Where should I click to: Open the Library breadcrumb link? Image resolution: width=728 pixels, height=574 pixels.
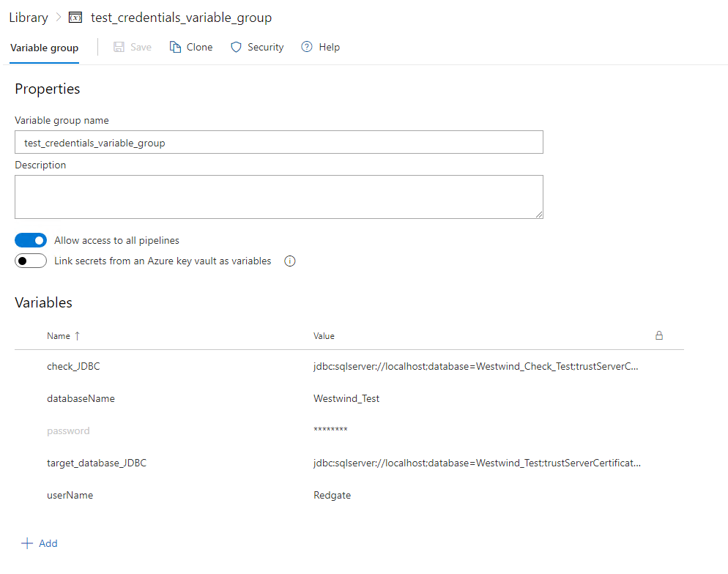click(28, 18)
